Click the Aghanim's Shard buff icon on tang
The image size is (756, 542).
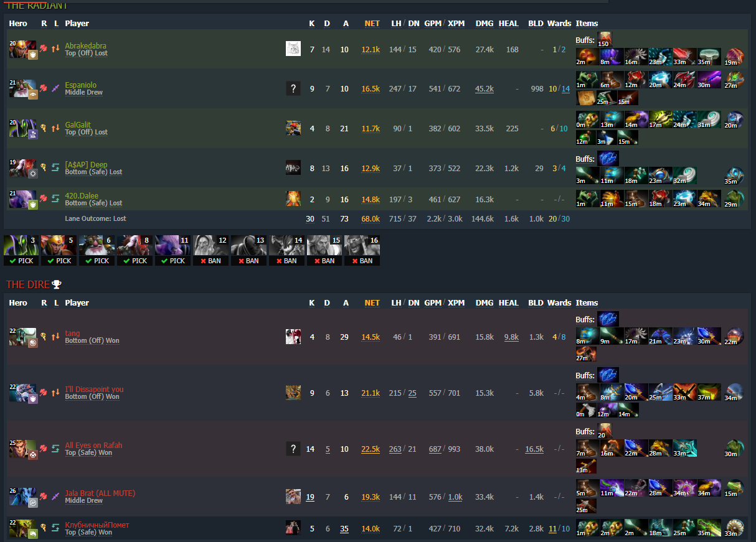pos(608,319)
